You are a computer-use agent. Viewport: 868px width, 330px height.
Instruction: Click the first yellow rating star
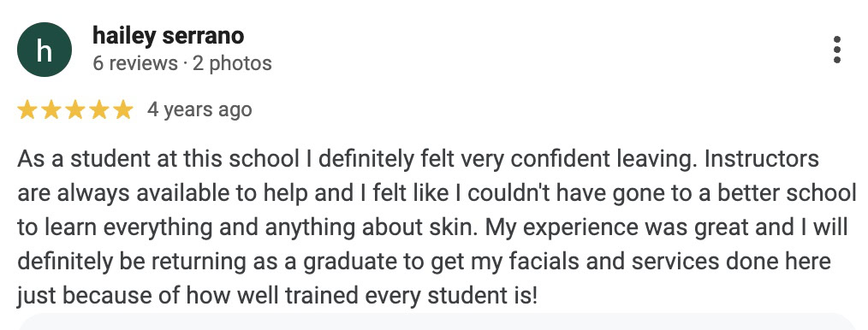tap(27, 110)
